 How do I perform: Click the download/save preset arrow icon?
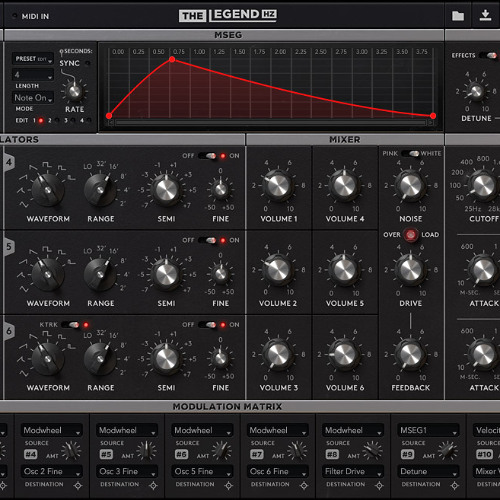[485, 15]
